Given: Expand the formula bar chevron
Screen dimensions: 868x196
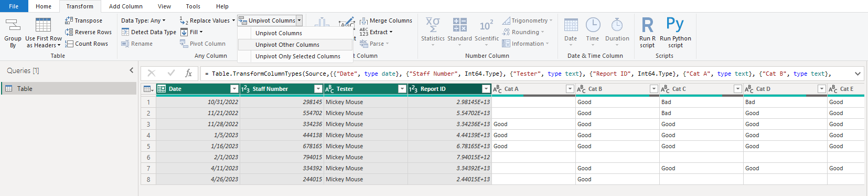Looking at the screenshot, I should click(x=858, y=74).
